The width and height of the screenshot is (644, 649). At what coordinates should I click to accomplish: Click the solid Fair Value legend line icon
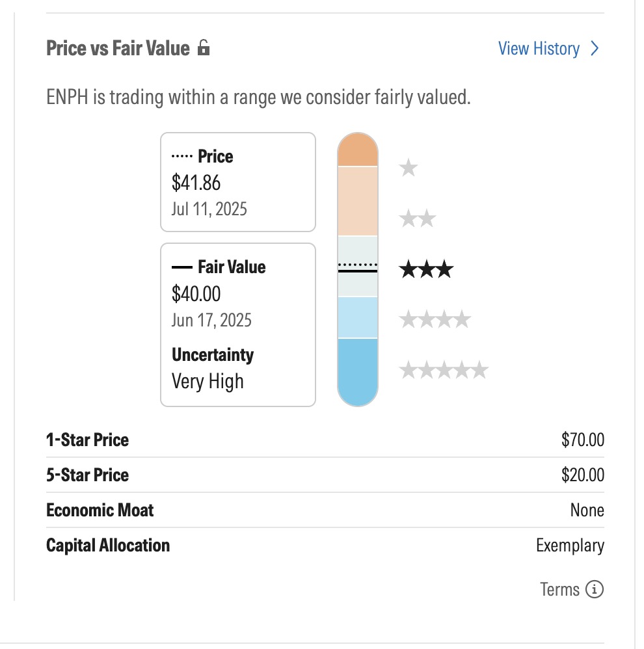[x=181, y=267]
